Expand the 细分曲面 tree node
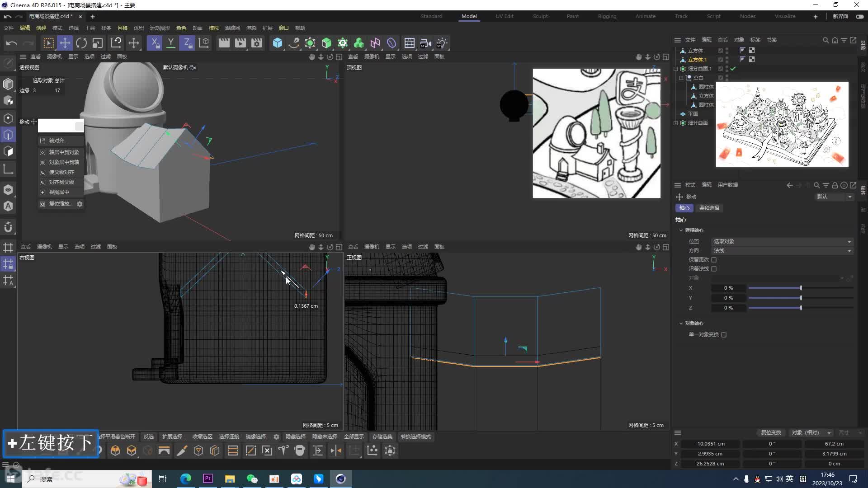This screenshot has height=488, width=868. pos(676,123)
